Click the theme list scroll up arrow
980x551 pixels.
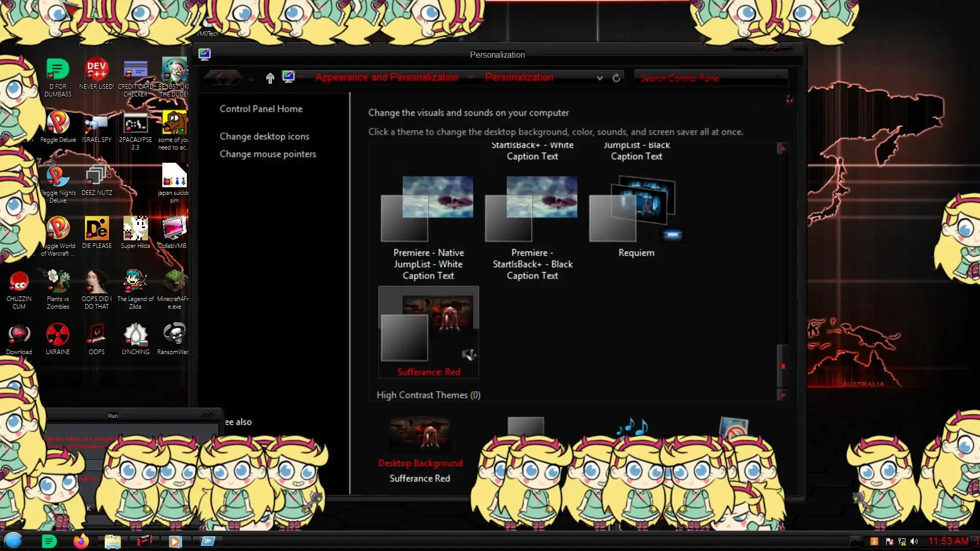point(782,148)
